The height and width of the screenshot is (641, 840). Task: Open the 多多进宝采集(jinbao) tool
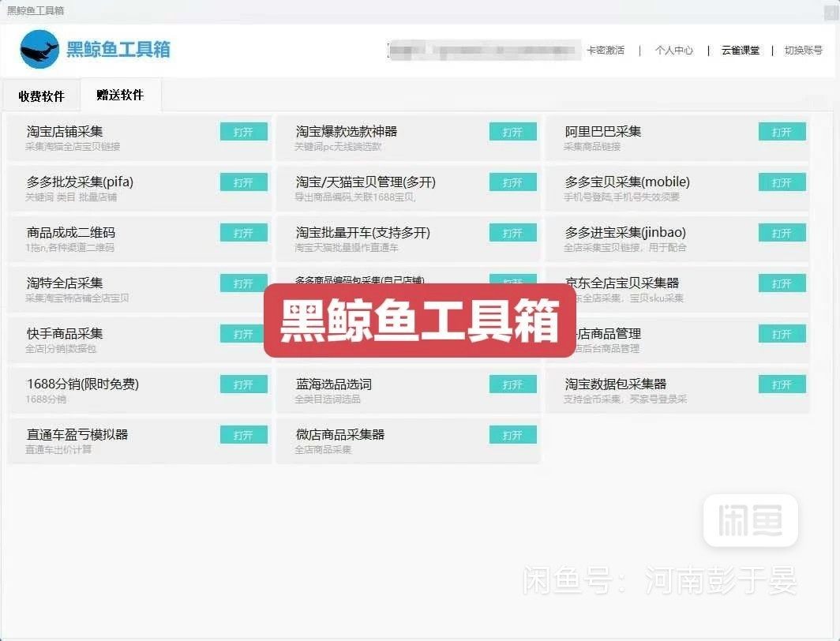pos(782,233)
